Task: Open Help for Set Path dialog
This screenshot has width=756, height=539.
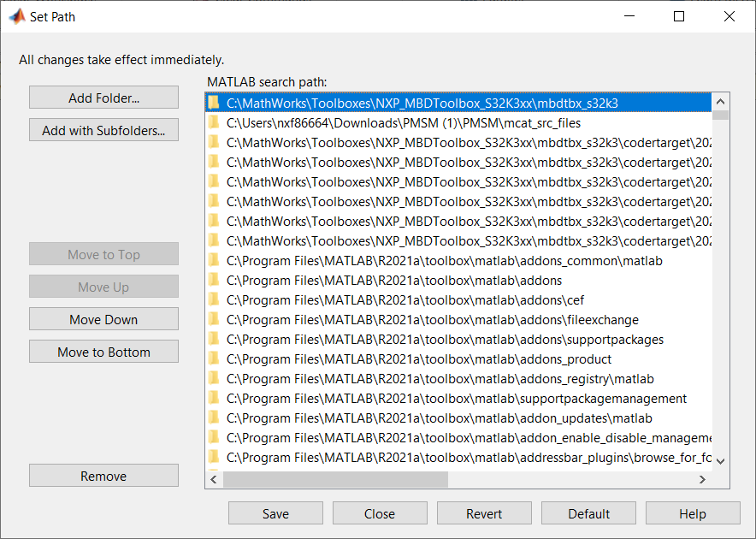Action: 693,513
